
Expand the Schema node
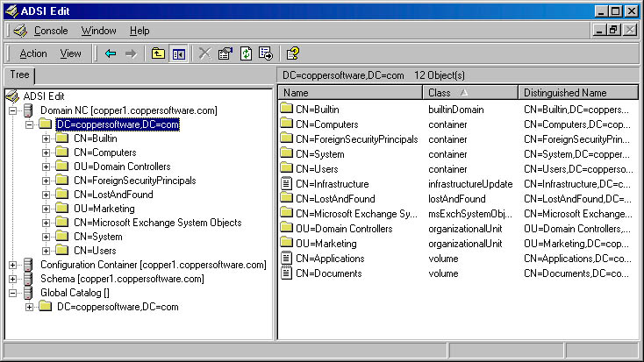(x=13, y=279)
